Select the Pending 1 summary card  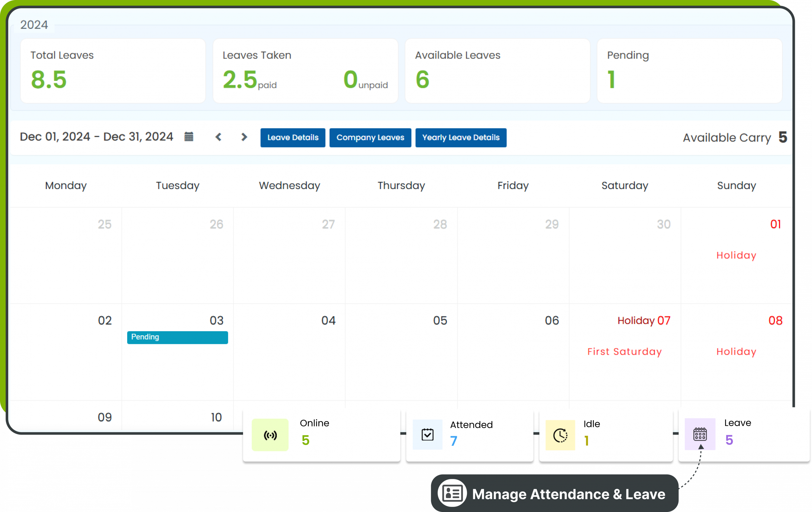click(690, 71)
